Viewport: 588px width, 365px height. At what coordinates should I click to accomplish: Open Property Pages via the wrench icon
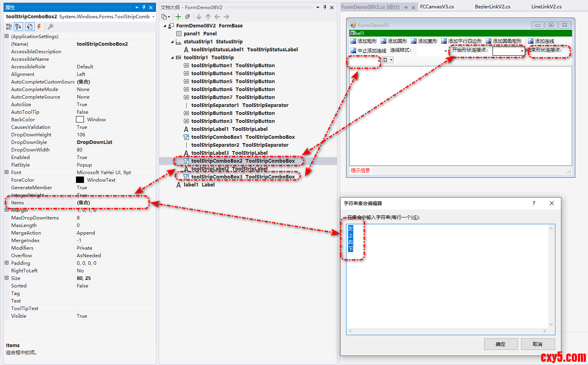coord(51,27)
